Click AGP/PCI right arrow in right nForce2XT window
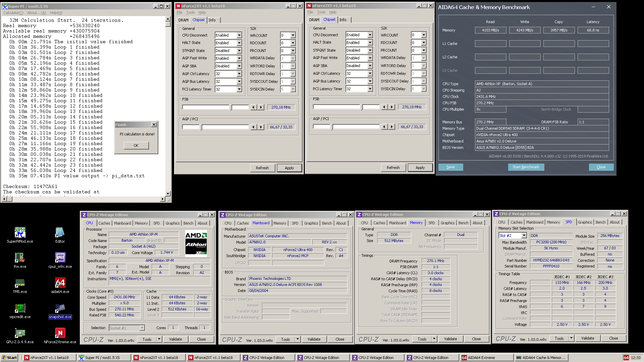The width and height of the screenshot is (644, 362). coord(391,127)
